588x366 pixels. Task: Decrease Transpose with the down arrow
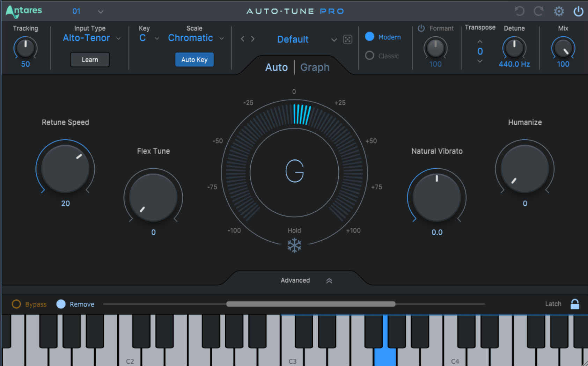click(480, 61)
